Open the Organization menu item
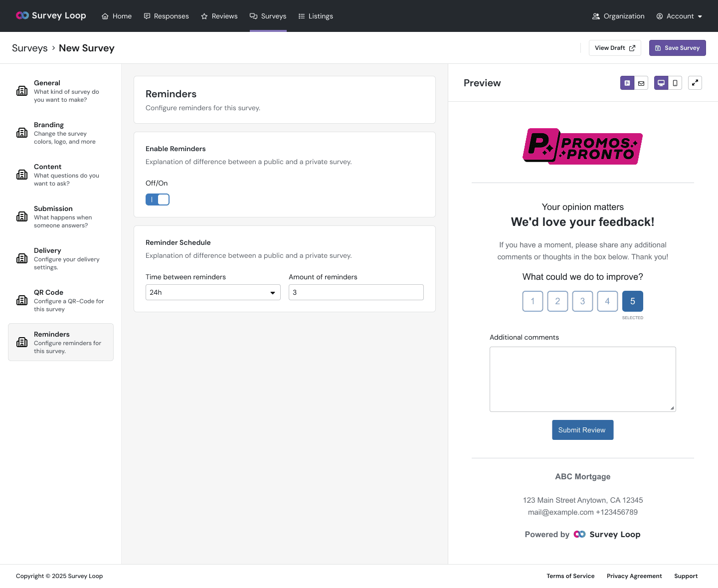The width and height of the screenshot is (718, 588). pyautogui.click(x=618, y=16)
